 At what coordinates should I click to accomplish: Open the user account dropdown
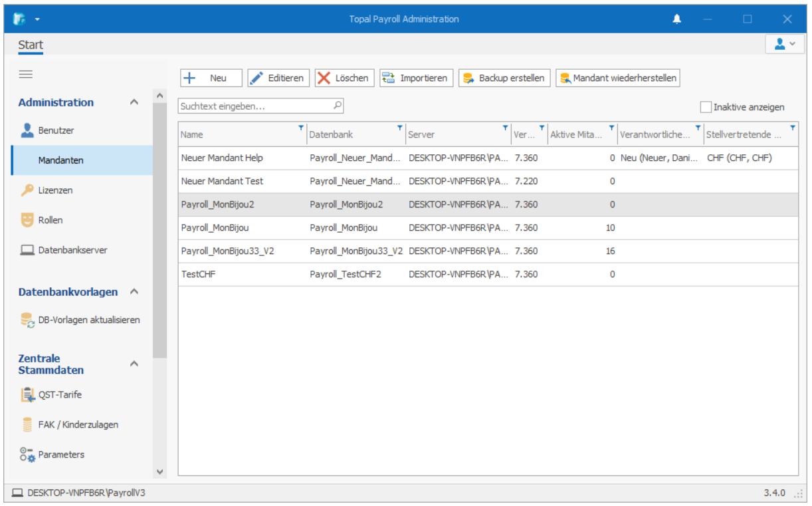[x=784, y=44]
